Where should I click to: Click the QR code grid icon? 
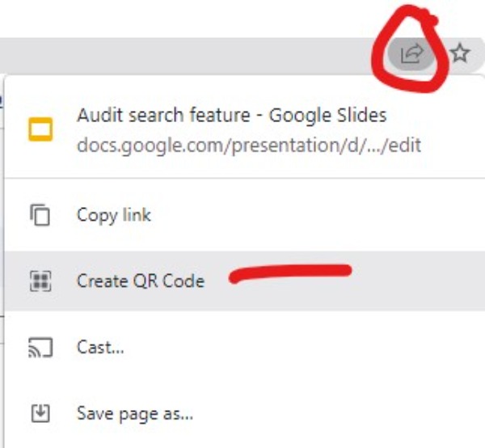tap(40, 281)
